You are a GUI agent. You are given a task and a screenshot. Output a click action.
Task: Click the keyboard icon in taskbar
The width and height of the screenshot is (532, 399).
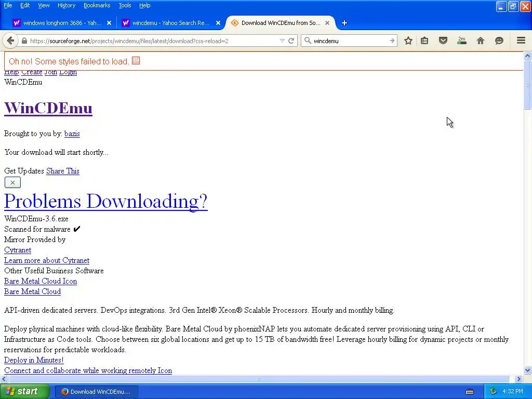click(x=470, y=392)
